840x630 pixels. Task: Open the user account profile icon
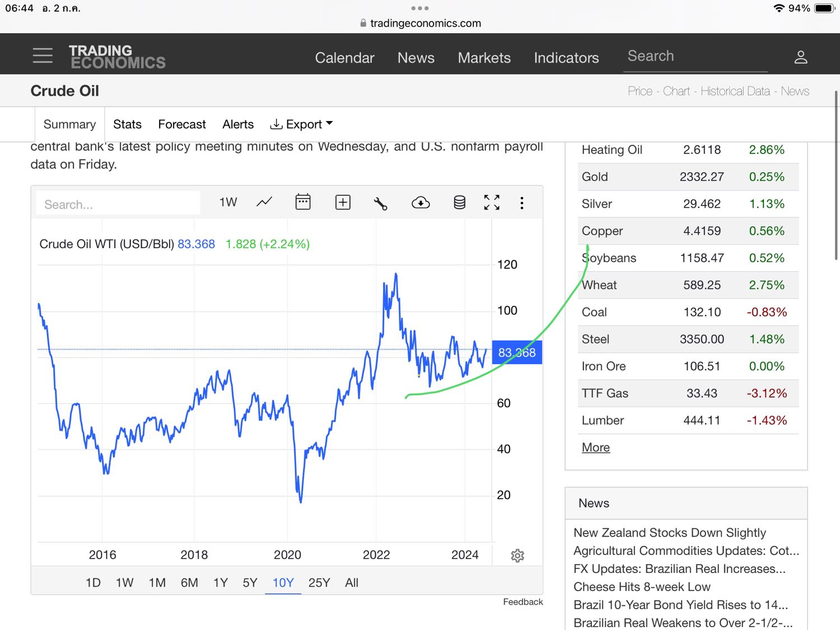[800, 57]
